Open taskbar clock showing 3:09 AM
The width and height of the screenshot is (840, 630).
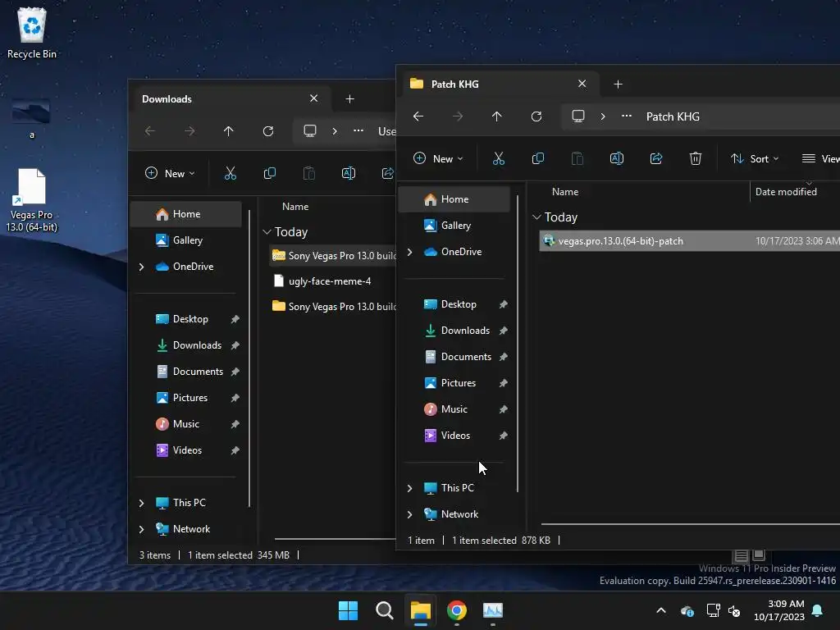pyautogui.click(x=779, y=610)
